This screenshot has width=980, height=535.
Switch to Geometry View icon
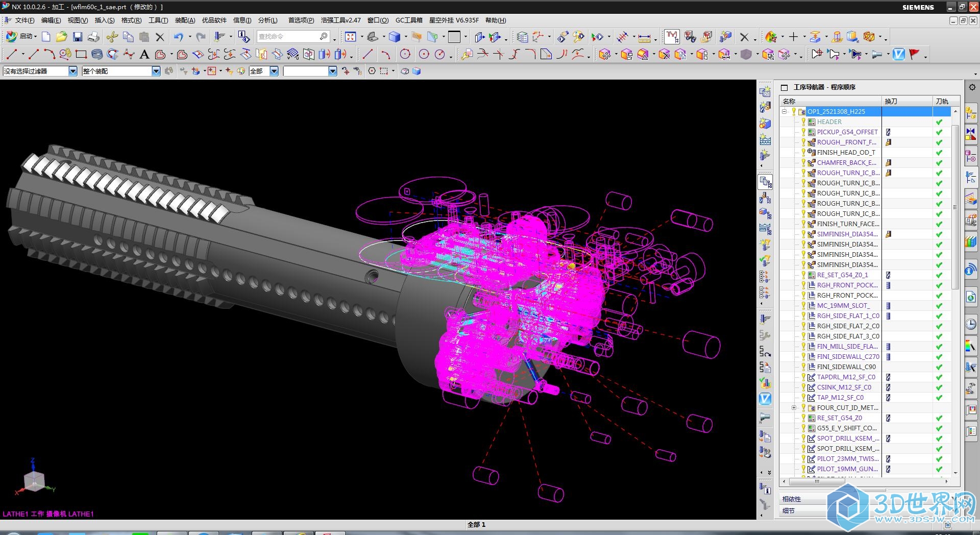765,213
